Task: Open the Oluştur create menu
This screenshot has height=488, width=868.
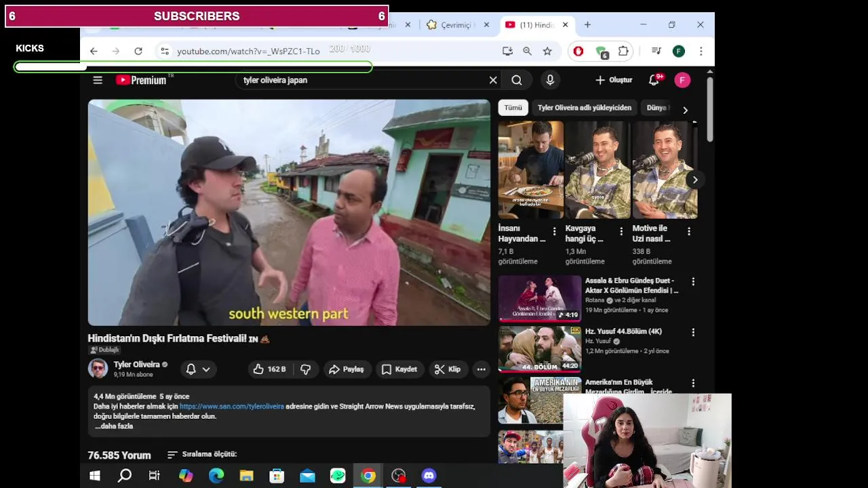Action: pos(614,80)
